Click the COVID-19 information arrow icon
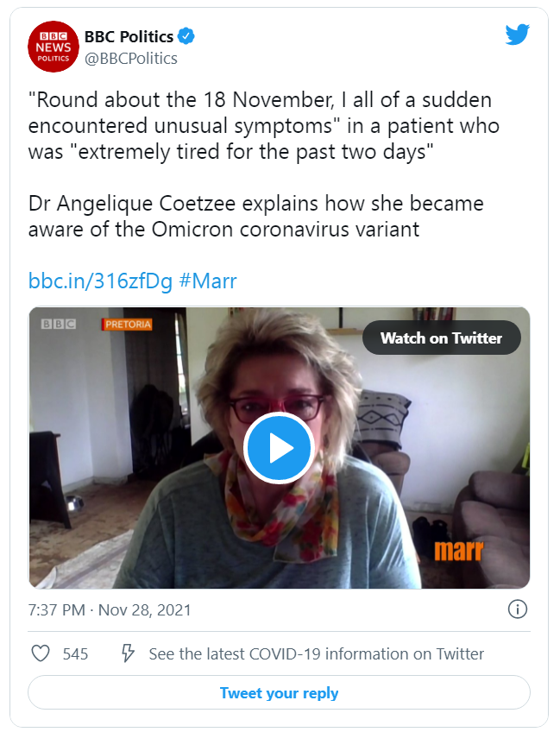The image size is (560, 732). coord(128,653)
